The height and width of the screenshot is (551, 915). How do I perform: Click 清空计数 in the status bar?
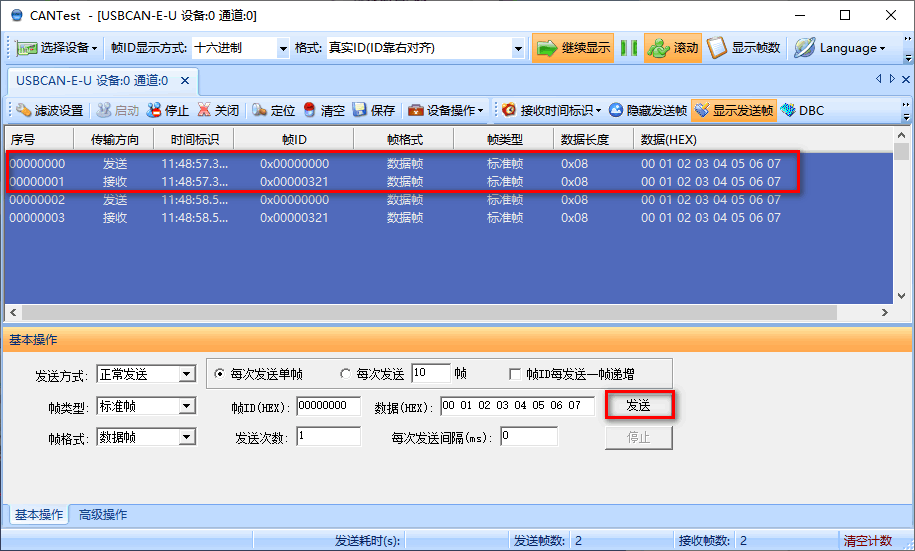tap(867, 540)
